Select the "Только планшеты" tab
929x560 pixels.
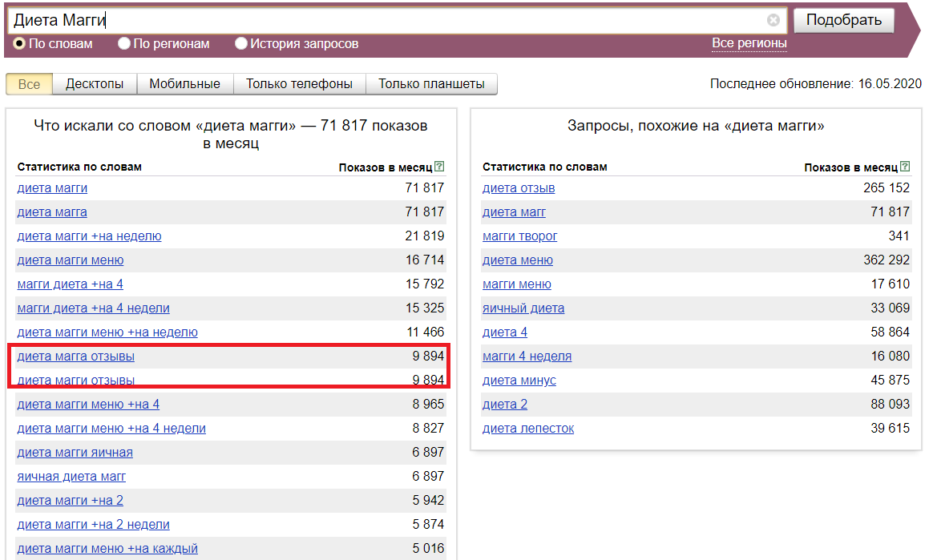[430, 83]
